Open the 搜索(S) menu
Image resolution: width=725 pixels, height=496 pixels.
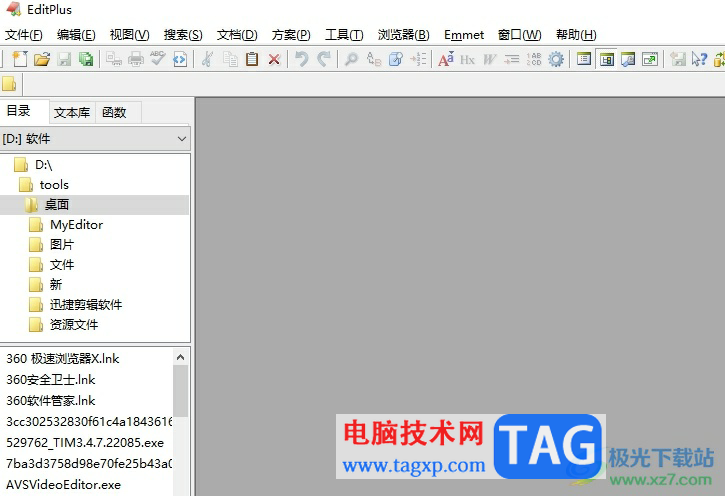point(183,35)
